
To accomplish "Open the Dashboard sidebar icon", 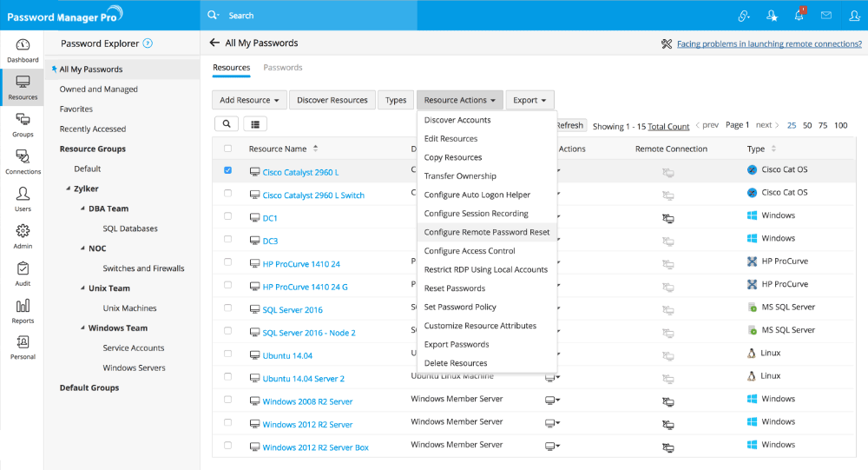I will [x=23, y=50].
